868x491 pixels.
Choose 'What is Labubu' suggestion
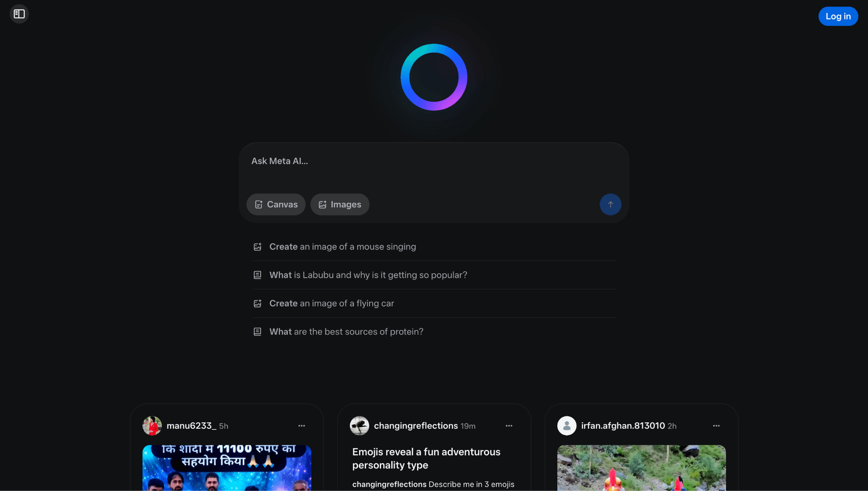click(x=434, y=275)
